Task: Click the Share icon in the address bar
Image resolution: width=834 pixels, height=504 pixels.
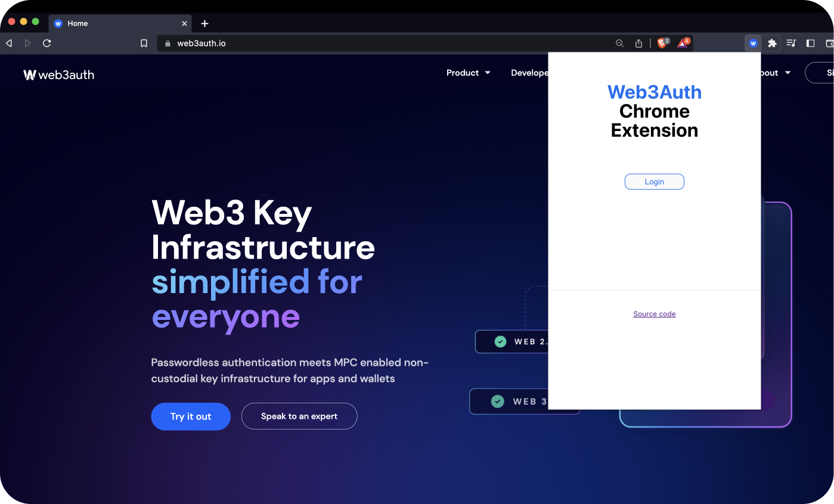Action: [x=638, y=43]
